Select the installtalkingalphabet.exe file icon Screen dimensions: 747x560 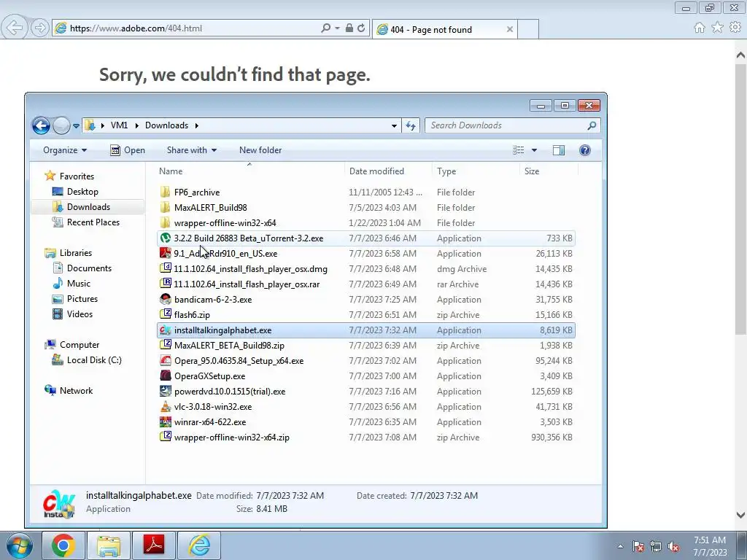[x=166, y=330]
